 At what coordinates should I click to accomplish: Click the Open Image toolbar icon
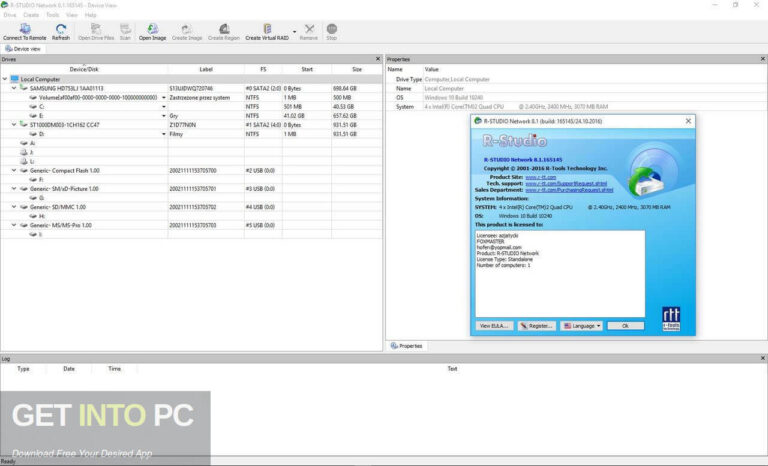[x=152, y=29]
